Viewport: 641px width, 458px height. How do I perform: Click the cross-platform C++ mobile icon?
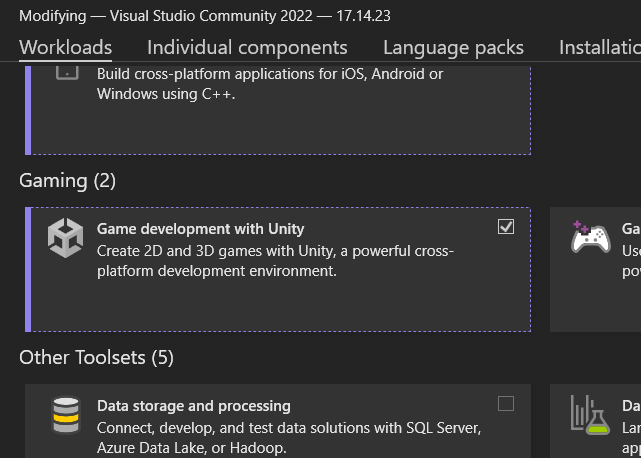pyautogui.click(x=67, y=73)
